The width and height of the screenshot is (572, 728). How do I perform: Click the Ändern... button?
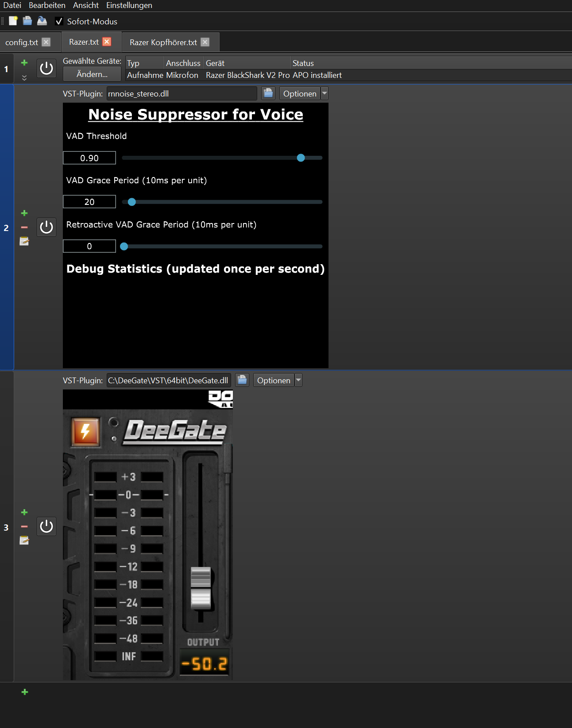[92, 74]
